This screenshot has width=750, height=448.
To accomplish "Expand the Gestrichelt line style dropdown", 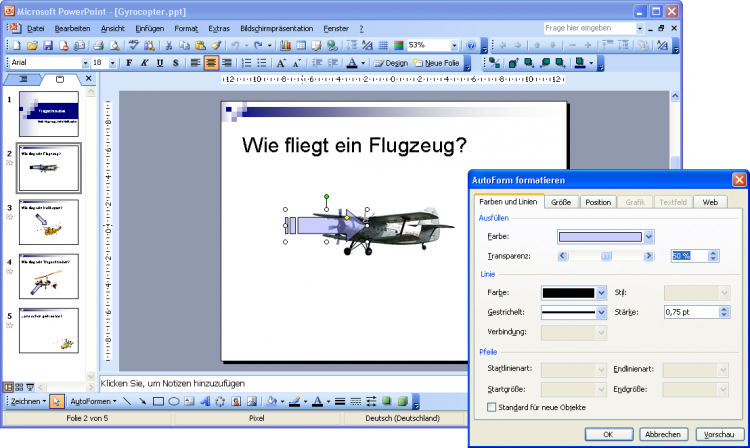I will tap(601, 312).
